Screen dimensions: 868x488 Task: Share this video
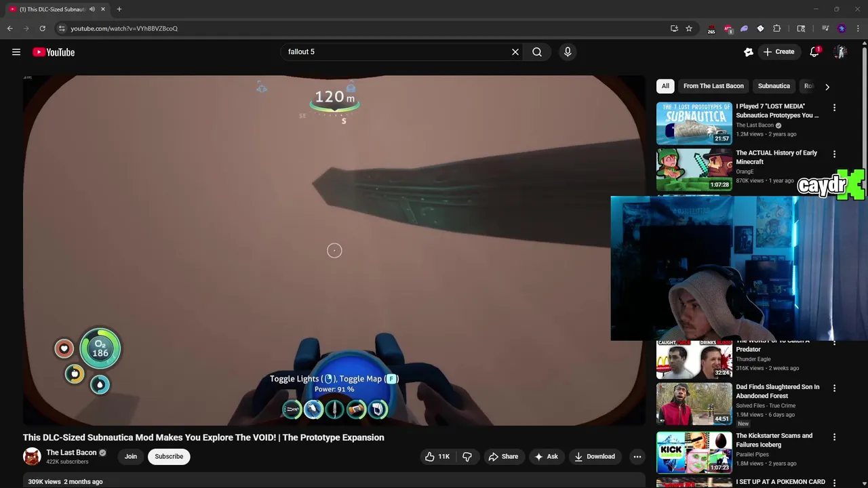(503, 457)
